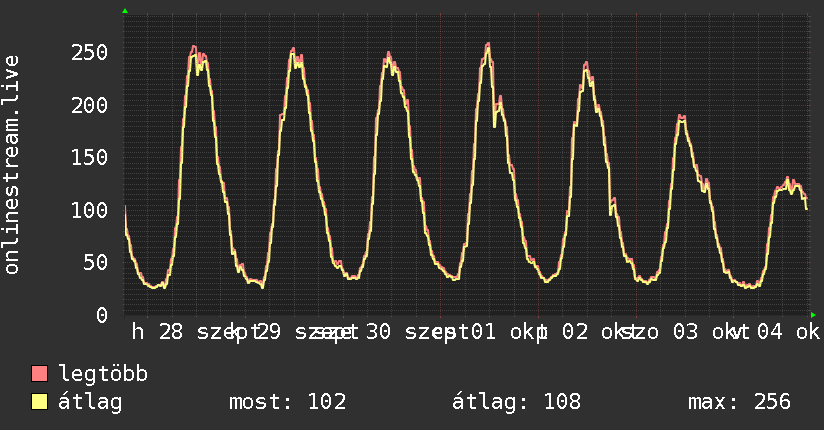The image size is (824, 430).
Task: Click the y-axis label 50
Action: coord(96,262)
